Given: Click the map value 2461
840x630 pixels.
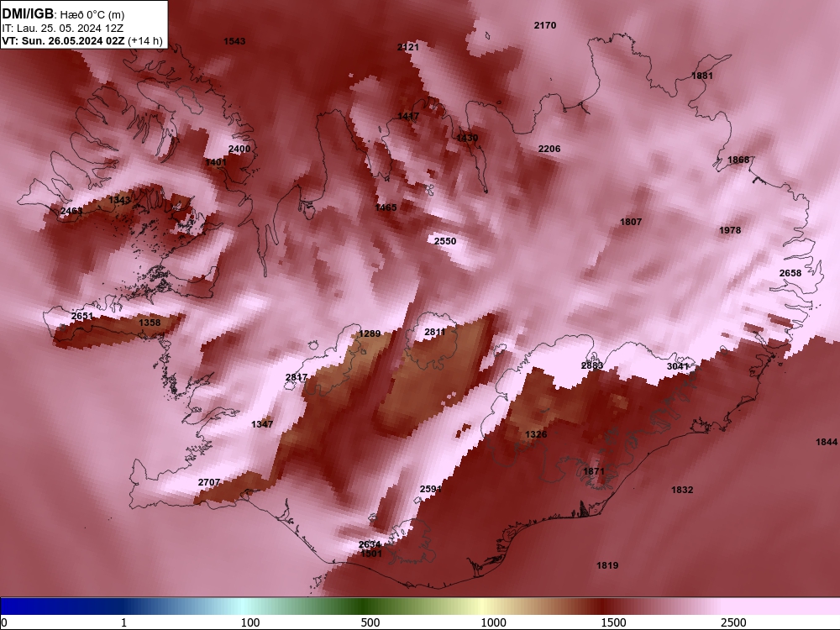Looking at the screenshot, I should tap(71, 211).
